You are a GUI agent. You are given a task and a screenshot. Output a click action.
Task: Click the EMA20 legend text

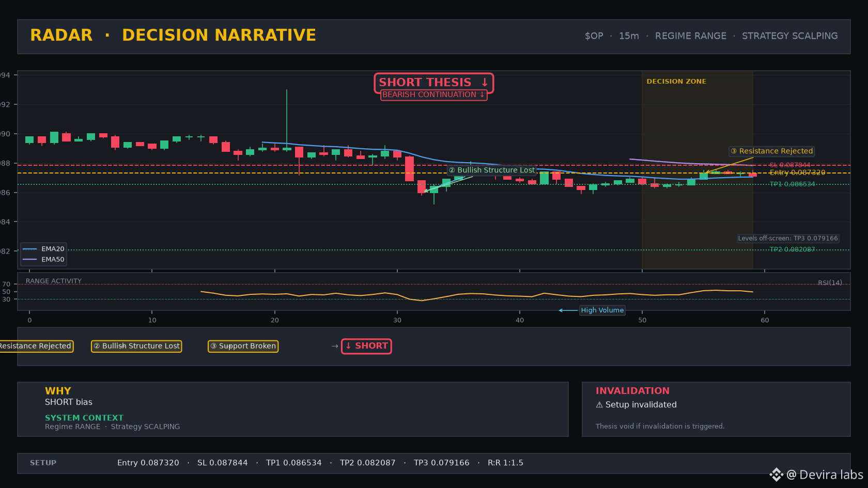(x=53, y=249)
